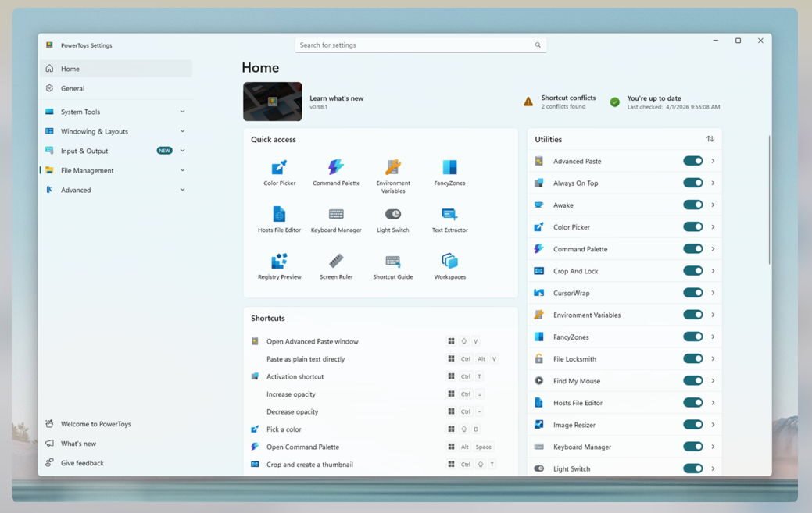View Shortcut conflicts details
Image resolution: width=812 pixels, height=513 pixels.
[x=568, y=102]
